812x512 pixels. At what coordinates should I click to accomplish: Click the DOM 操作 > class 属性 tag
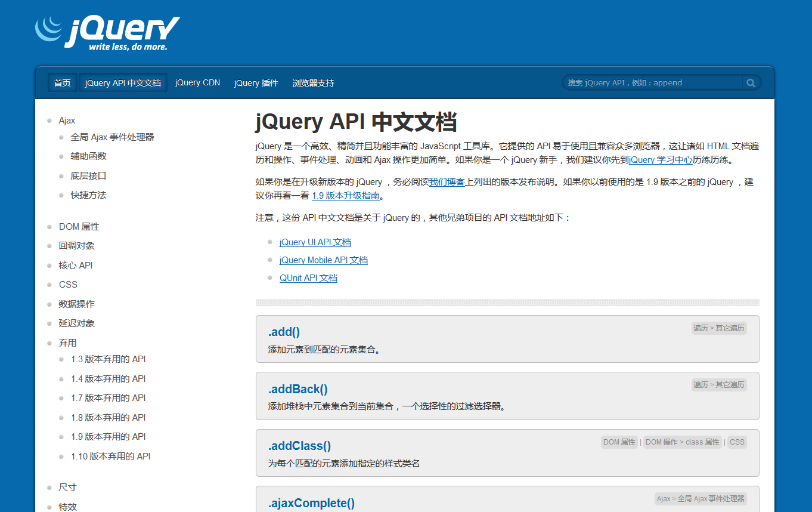tap(683, 442)
